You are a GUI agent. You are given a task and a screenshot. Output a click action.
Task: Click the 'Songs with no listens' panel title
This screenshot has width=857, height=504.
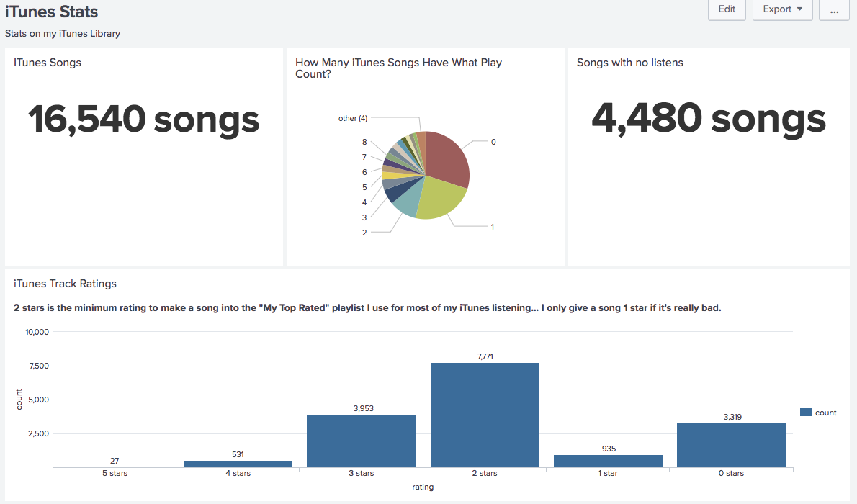point(629,63)
